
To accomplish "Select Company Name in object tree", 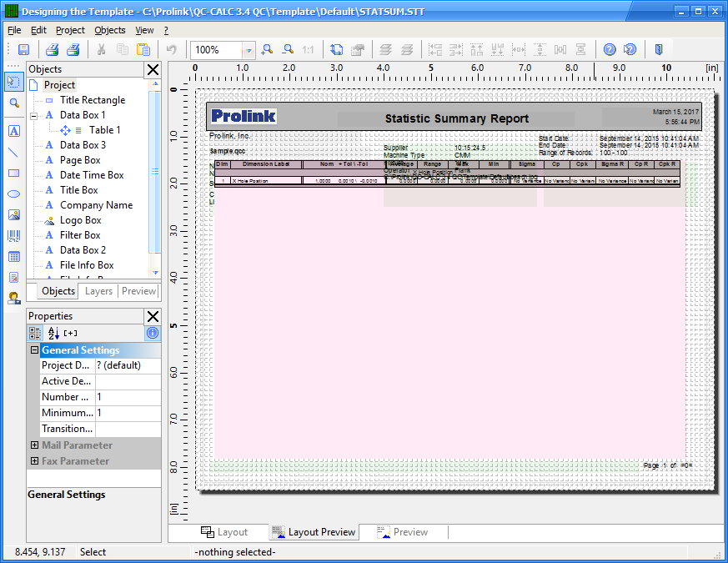I will 96,205.
